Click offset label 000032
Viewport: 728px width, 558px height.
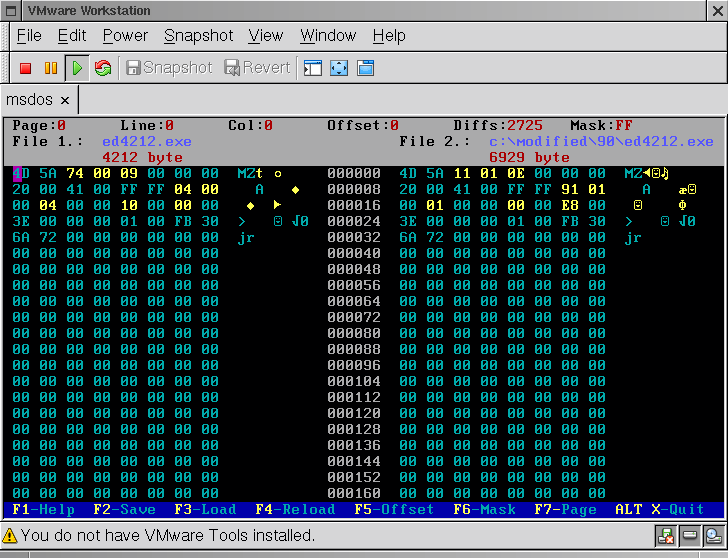[x=354, y=237]
